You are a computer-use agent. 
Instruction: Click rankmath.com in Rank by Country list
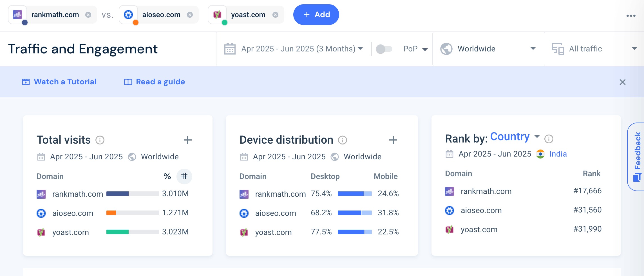point(486,191)
